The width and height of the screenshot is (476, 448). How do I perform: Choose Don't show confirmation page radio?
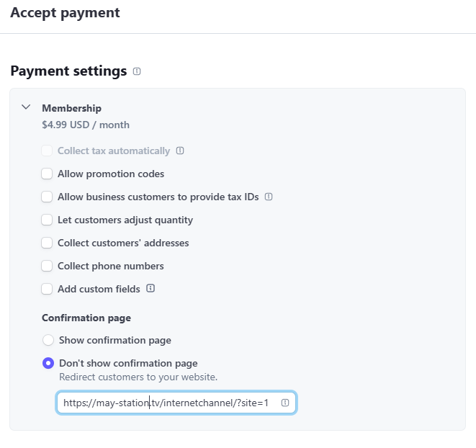(x=48, y=363)
